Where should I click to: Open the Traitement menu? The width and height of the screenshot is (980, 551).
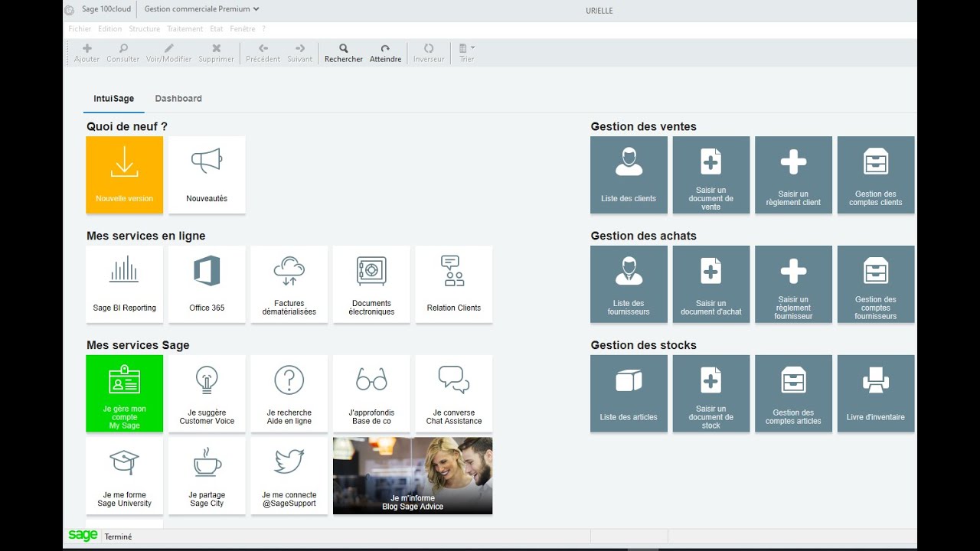pyautogui.click(x=185, y=29)
